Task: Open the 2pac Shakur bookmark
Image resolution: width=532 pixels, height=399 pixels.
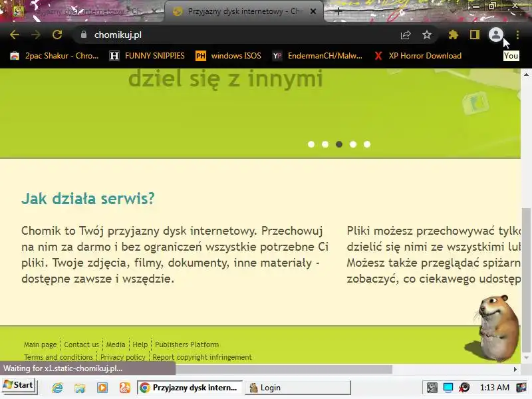Action: coord(55,56)
